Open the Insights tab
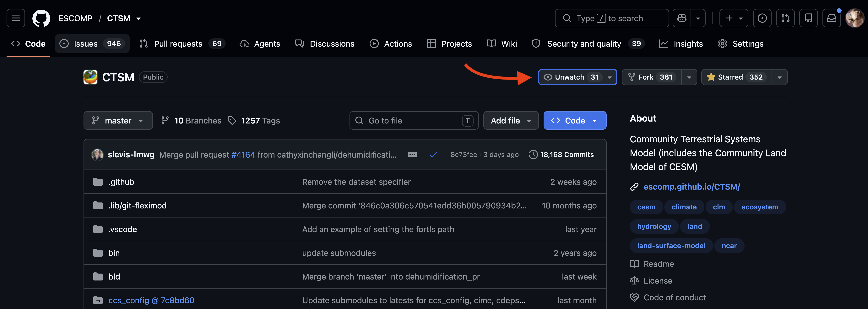The width and height of the screenshot is (868, 309). coord(681,44)
